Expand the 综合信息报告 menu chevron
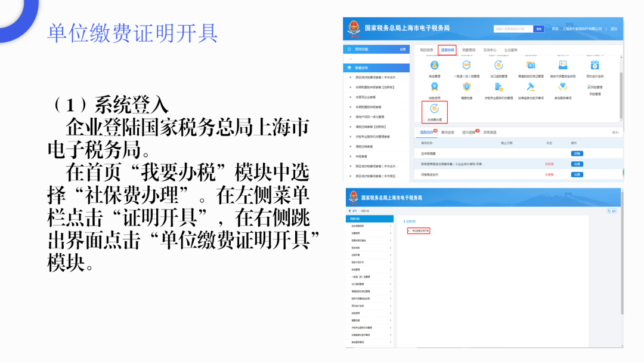Screen dimensions: 644x363 click(390, 226)
